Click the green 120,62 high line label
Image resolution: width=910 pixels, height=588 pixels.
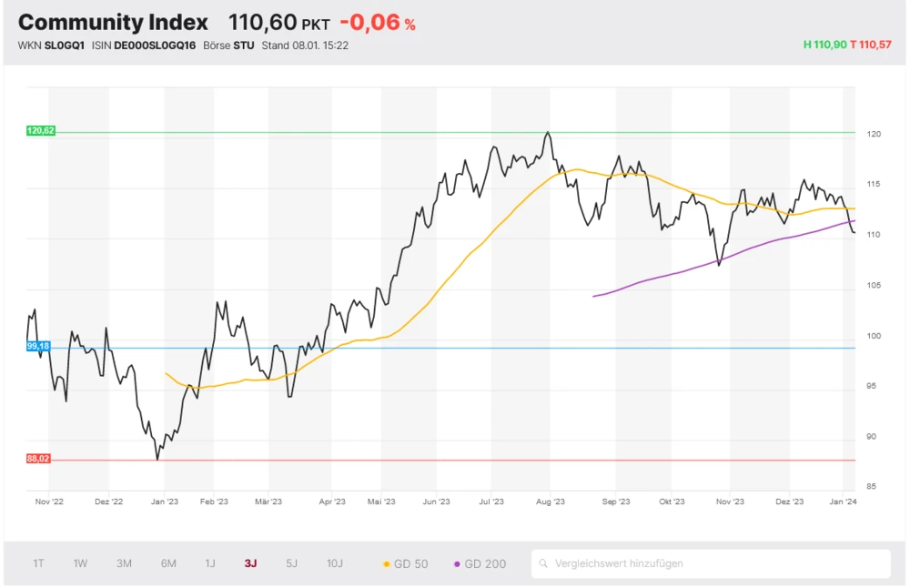[x=40, y=130]
